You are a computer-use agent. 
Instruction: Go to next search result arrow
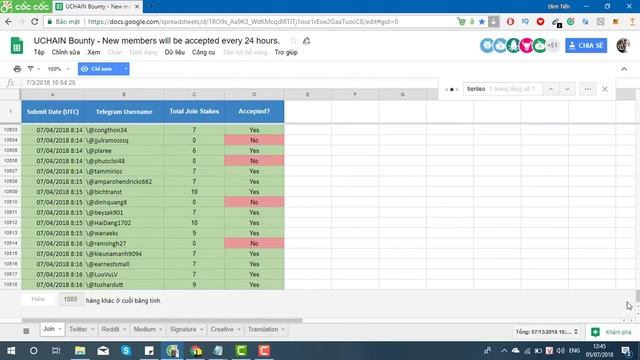coord(567,89)
